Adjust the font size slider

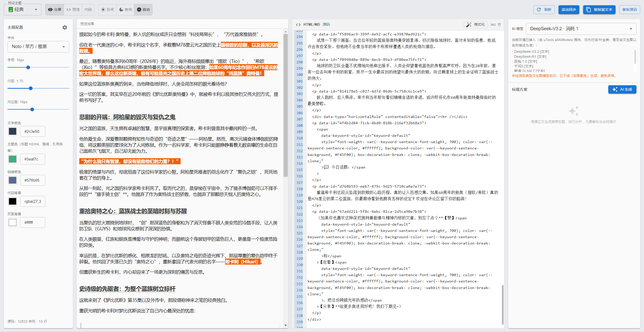click(x=28, y=67)
